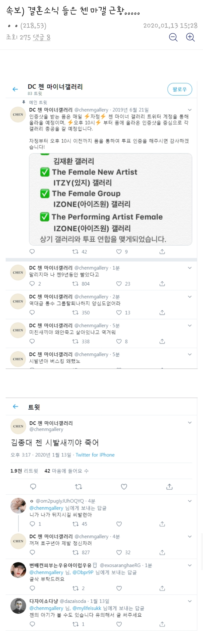Open options chevron on @om2pugiyJUhOQYQ reply

tap(190, 501)
